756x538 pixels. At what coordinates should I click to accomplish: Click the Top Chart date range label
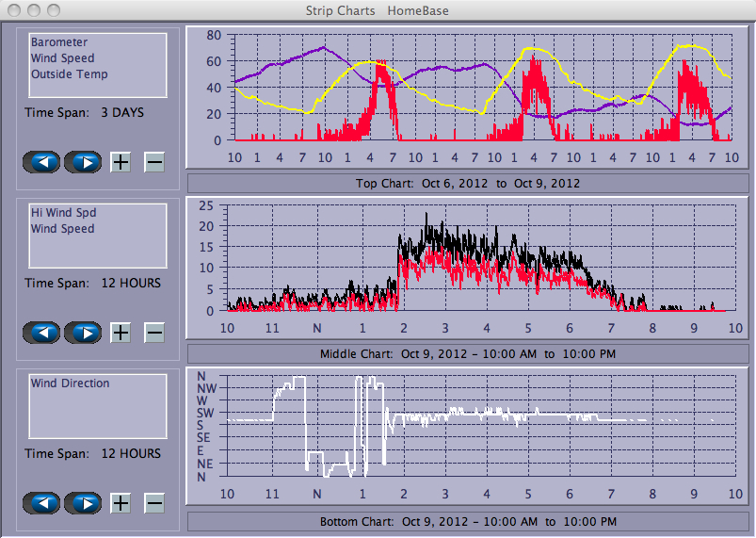click(467, 183)
